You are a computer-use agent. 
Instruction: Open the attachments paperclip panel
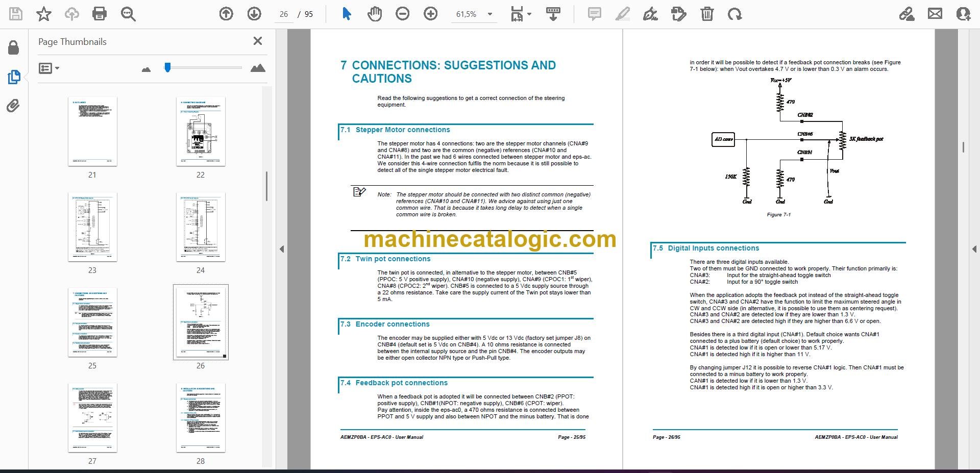(x=14, y=106)
